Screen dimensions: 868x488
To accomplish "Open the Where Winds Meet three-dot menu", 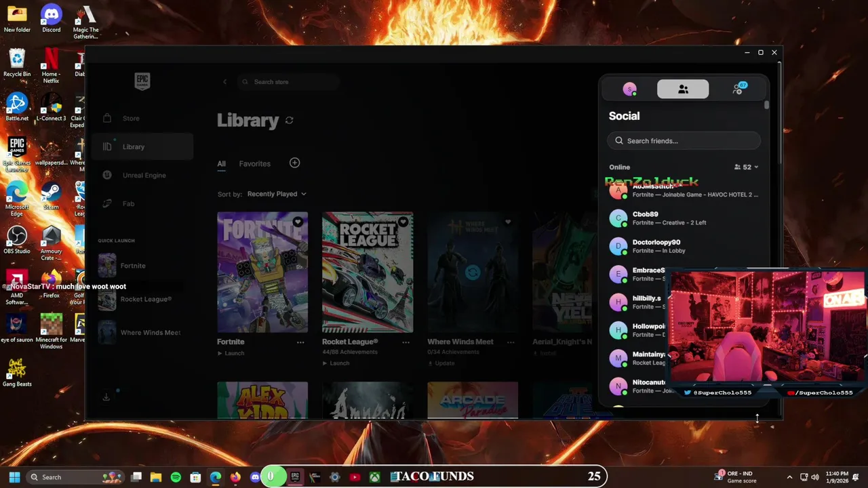I will coord(511,342).
